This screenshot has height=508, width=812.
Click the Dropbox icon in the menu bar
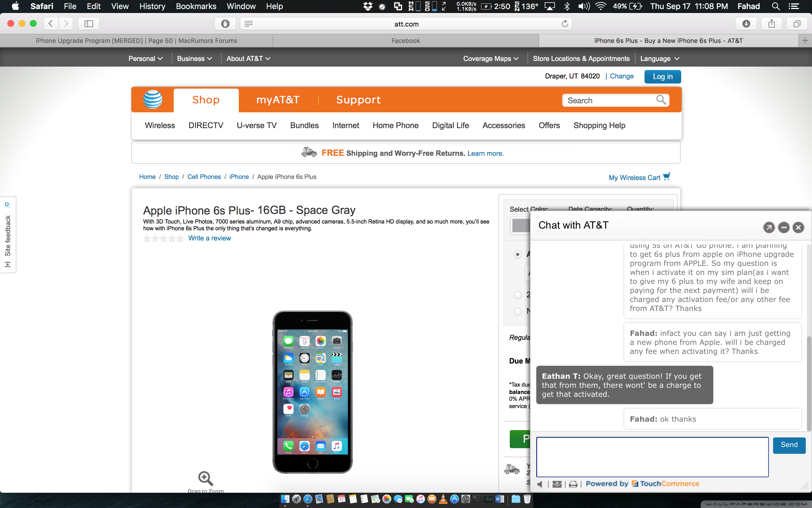[368, 6]
